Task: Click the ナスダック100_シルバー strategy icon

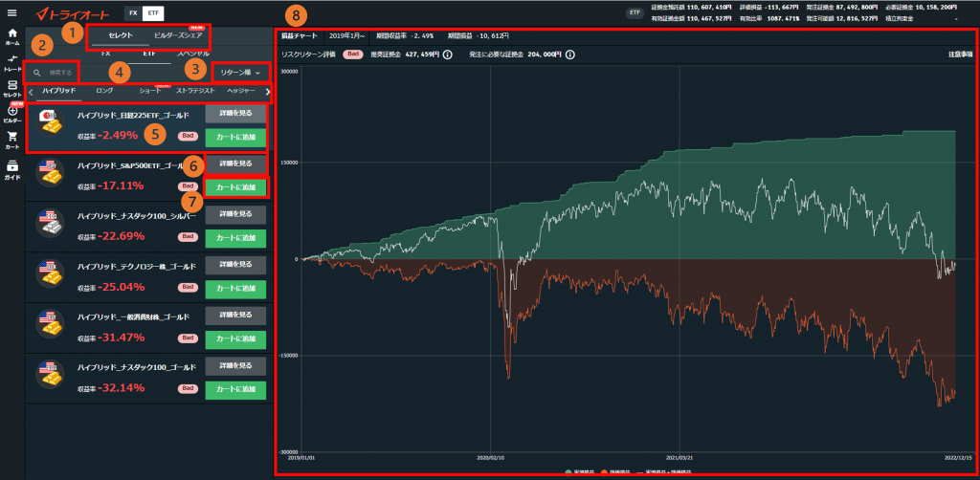Action: pyautogui.click(x=50, y=224)
